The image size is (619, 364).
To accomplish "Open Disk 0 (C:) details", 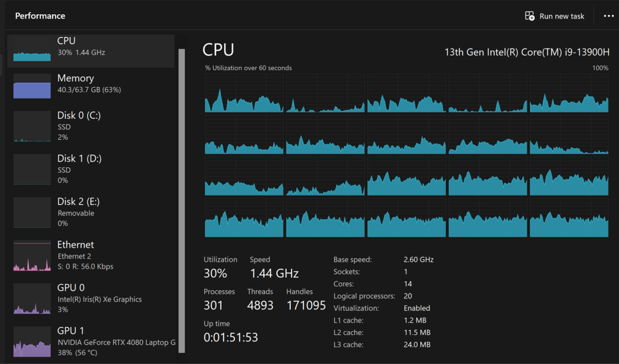I will click(x=90, y=126).
